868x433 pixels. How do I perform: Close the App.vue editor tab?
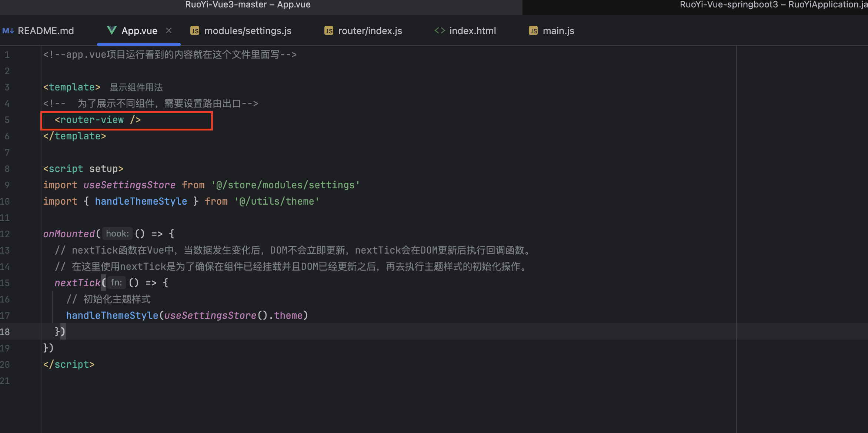pos(169,30)
